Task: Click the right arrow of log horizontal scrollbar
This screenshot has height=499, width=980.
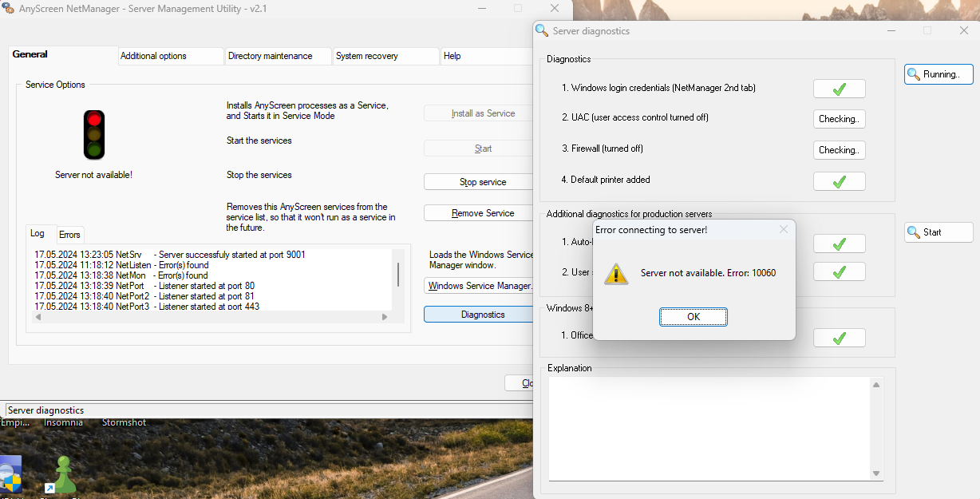Action: point(385,317)
